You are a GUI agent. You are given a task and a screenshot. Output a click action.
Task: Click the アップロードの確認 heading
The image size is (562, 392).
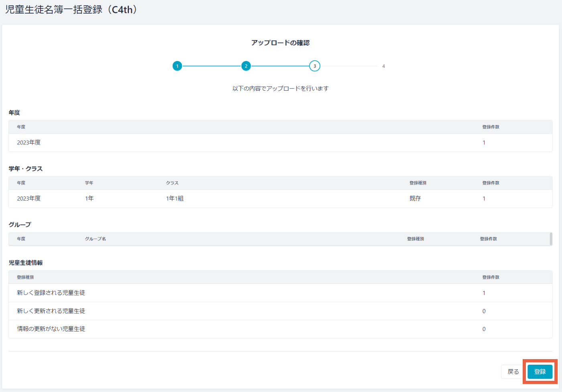(x=281, y=43)
